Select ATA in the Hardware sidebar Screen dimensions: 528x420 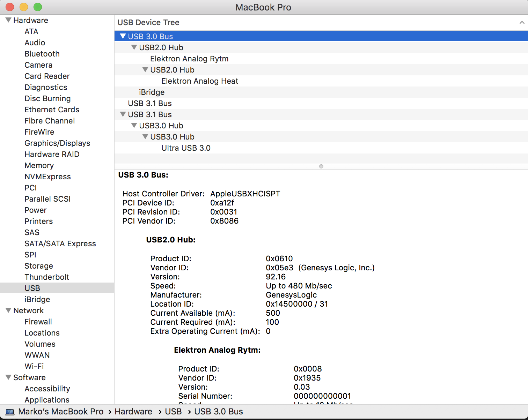click(31, 31)
